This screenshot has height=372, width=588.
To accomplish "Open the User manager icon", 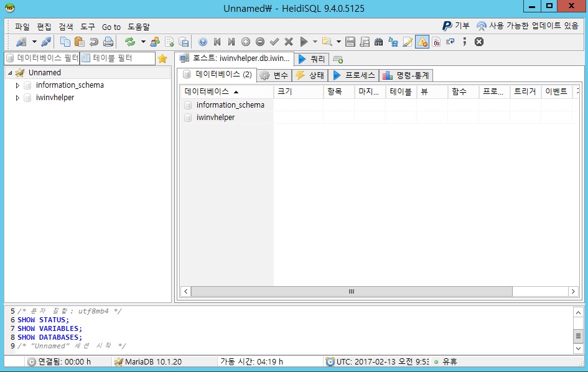I will click(155, 42).
